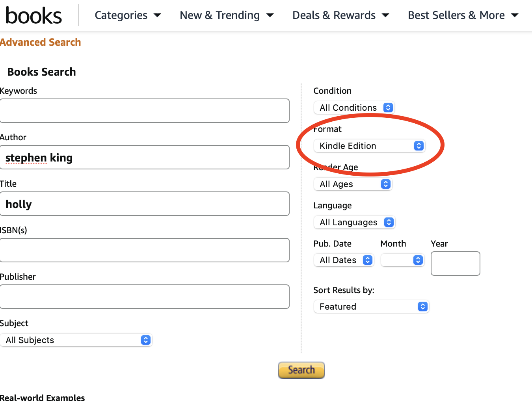Focus the Publisher text field

[145, 297]
